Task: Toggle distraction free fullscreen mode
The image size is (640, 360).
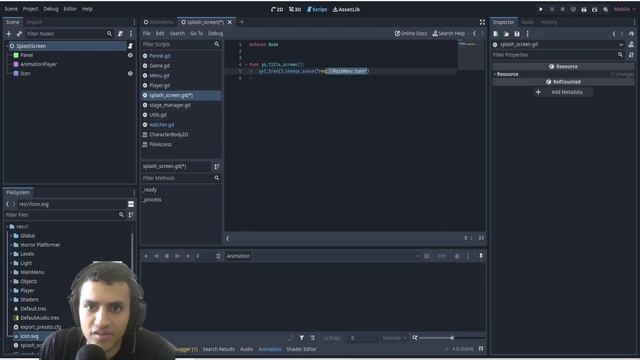Action: click(482, 22)
